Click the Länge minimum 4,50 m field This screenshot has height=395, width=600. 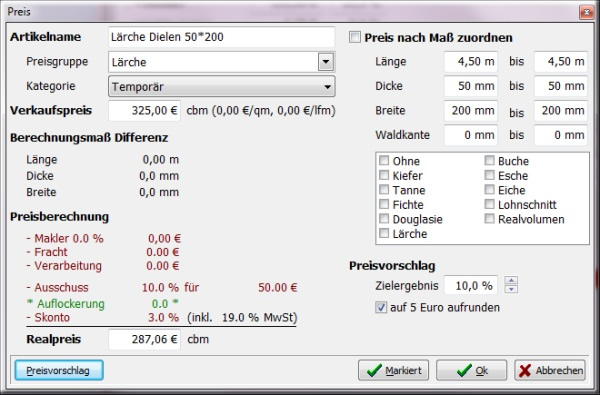[471, 62]
